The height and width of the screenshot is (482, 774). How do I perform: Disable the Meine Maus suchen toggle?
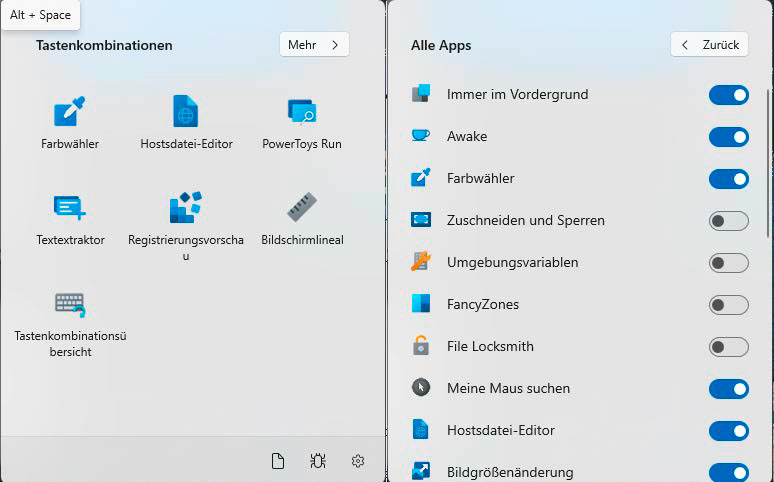(729, 389)
